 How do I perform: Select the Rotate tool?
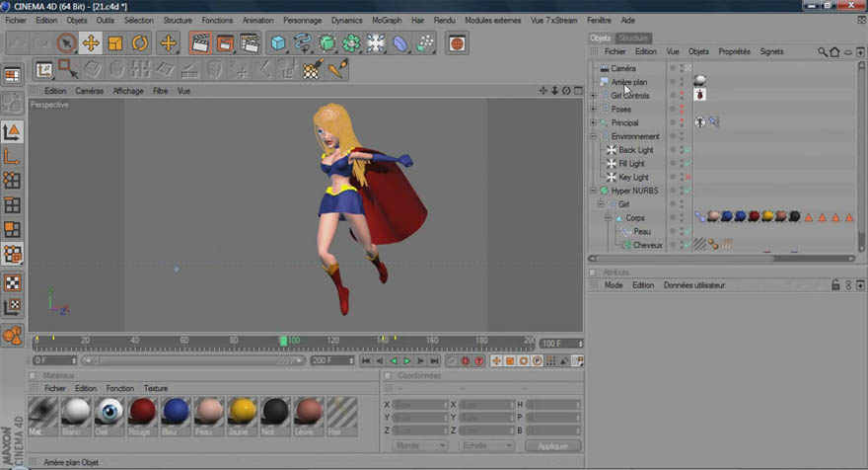(x=139, y=43)
